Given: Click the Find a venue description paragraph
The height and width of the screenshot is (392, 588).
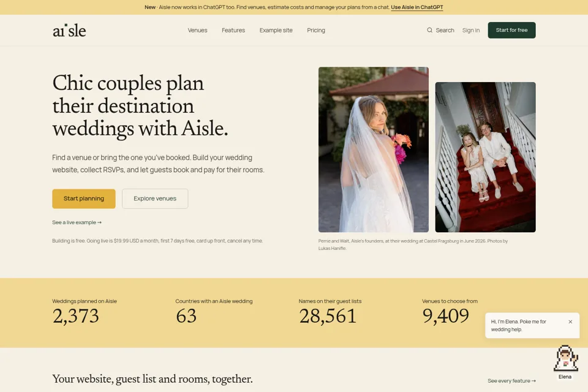Looking at the screenshot, I should 158,164.
